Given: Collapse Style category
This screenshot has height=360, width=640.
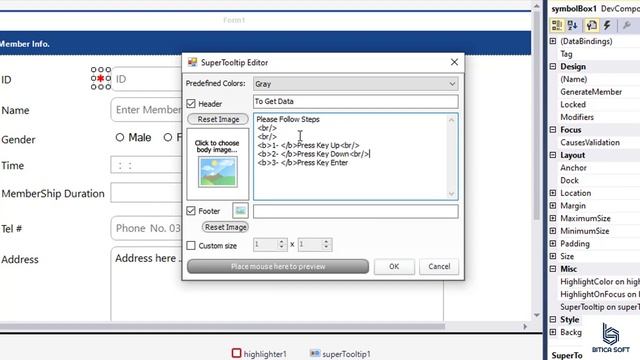Looking at the screenshot, I should [553, 319].
